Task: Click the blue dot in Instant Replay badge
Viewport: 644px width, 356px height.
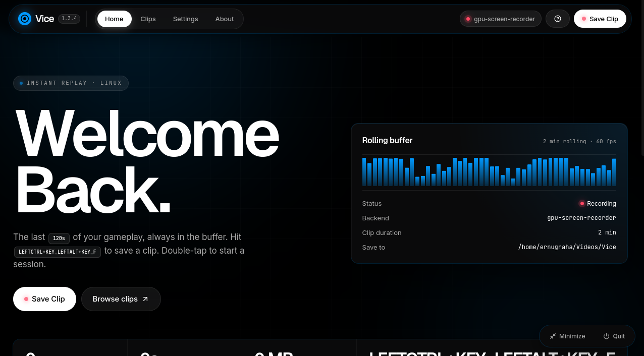Action: pyautogui.click(x=21, y=83)
